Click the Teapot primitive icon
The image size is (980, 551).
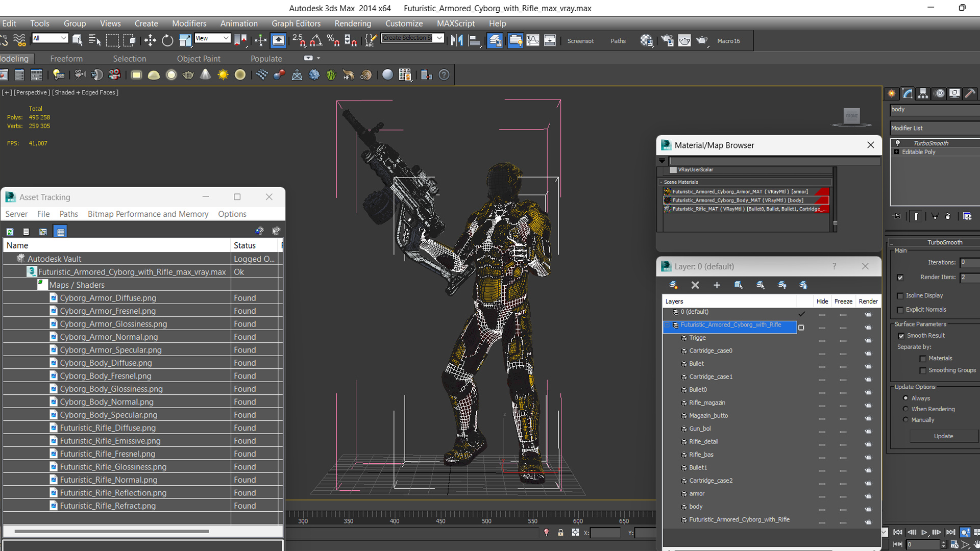[x=188, y=75]
